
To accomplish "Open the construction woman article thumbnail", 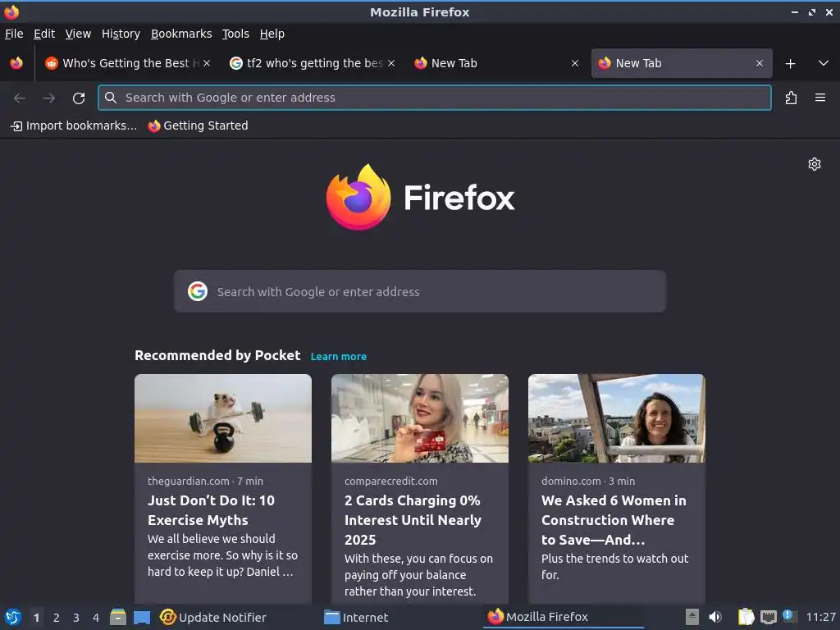I will click(617, 418).
